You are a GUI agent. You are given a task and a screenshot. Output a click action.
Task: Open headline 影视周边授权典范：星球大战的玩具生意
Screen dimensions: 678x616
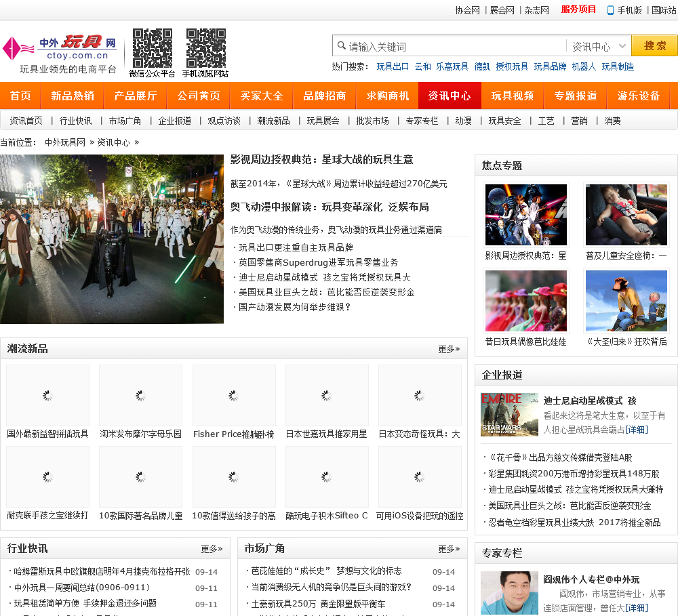point(321,159)
